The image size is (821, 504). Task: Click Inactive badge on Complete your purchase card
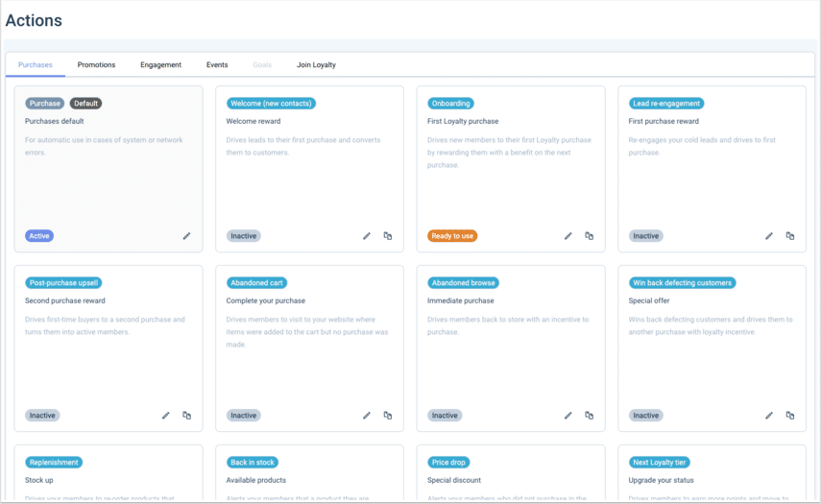(244, 416)
